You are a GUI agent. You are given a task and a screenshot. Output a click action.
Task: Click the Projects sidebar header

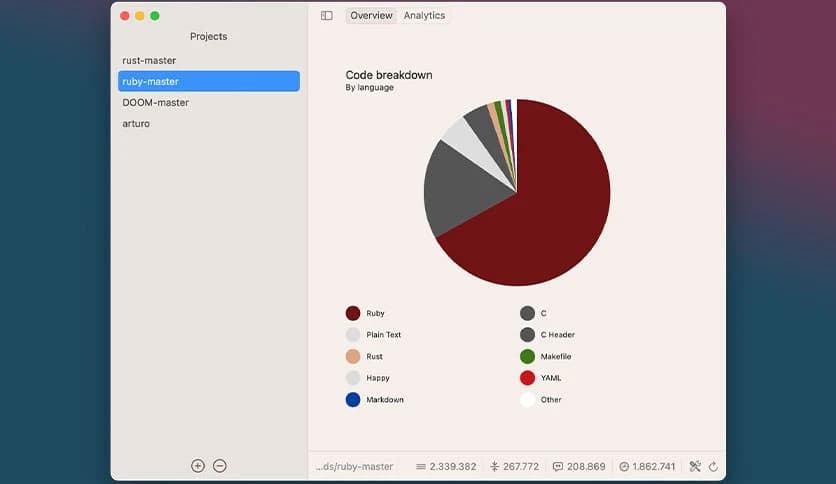tap(208, 36)
